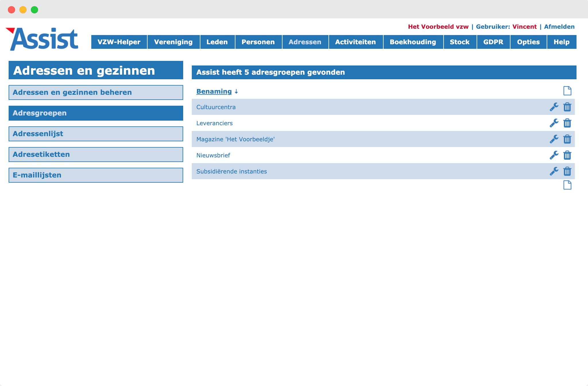Select Adressenlijst in the sidebar

pos(96,134)
